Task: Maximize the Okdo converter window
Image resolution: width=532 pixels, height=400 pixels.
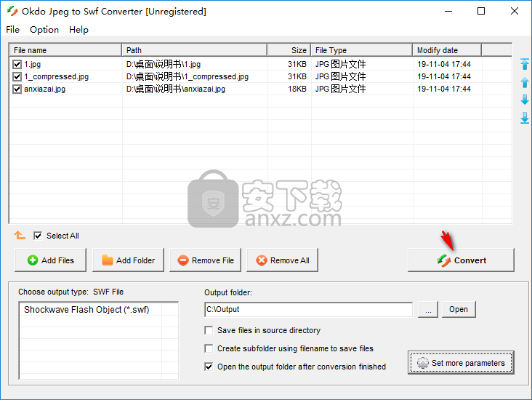Action: (481, 11)
